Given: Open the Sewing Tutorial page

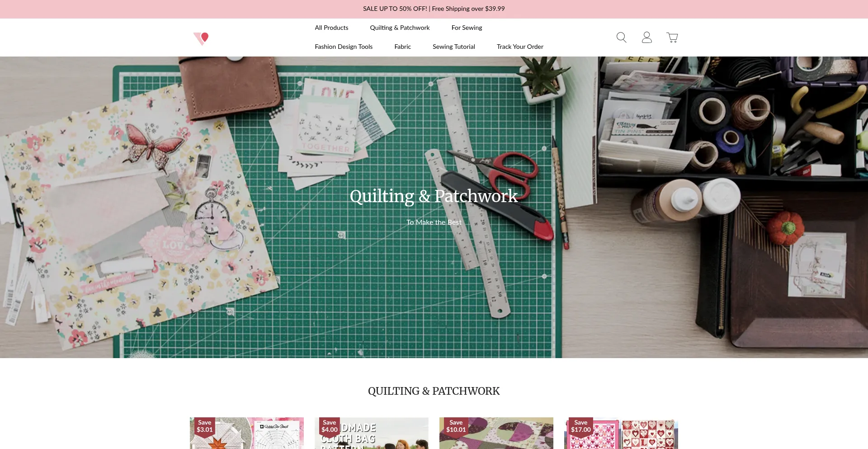Looking at the screenshot, I should pos(453,47).
